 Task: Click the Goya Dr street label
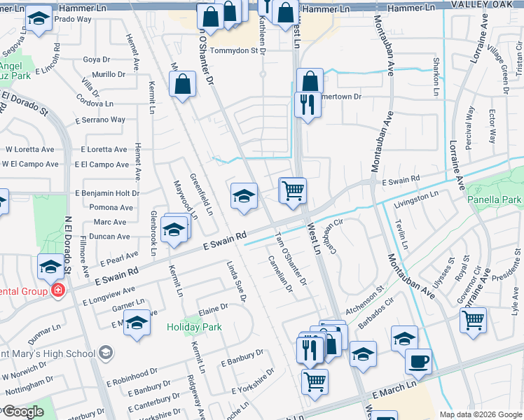pos(97,59)
